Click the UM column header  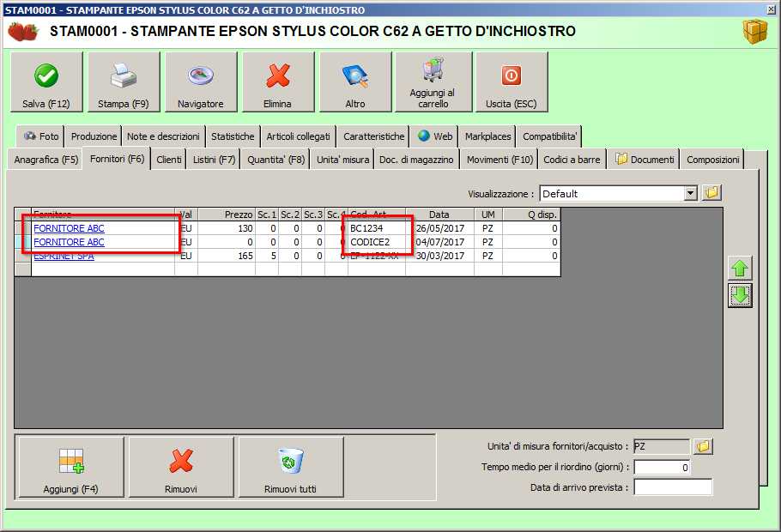(x=488, y=215)
